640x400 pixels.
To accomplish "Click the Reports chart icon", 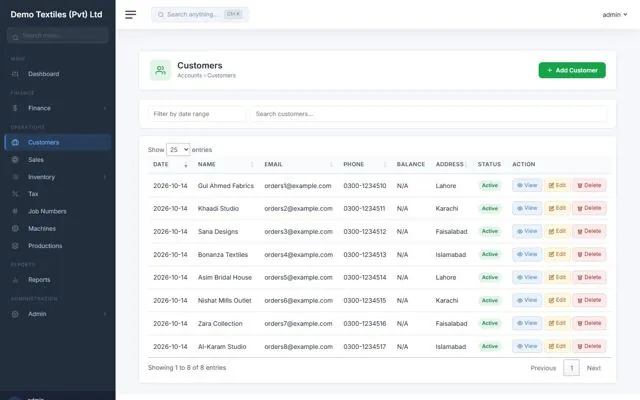I will [15, 280].
